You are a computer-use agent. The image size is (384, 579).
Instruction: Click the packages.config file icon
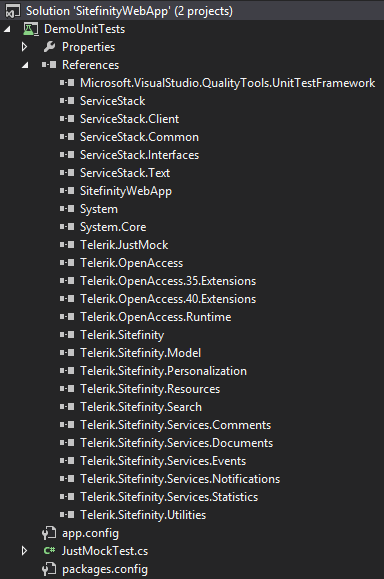click(x=49, y=569)
